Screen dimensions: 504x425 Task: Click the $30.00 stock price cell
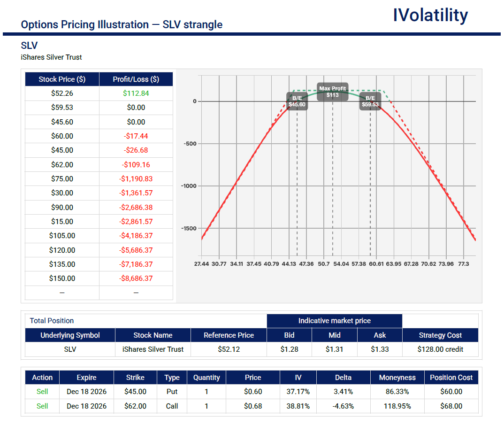(62, 193)
